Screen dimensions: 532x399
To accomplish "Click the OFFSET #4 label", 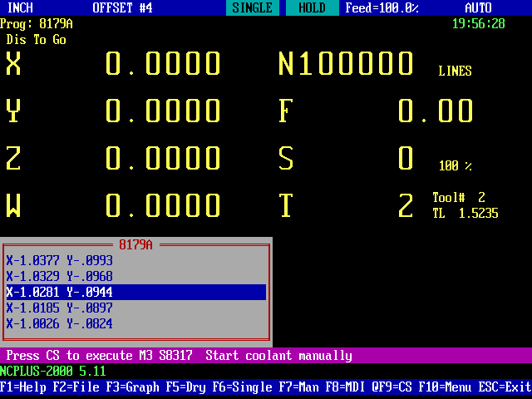I will coord(123,7).
